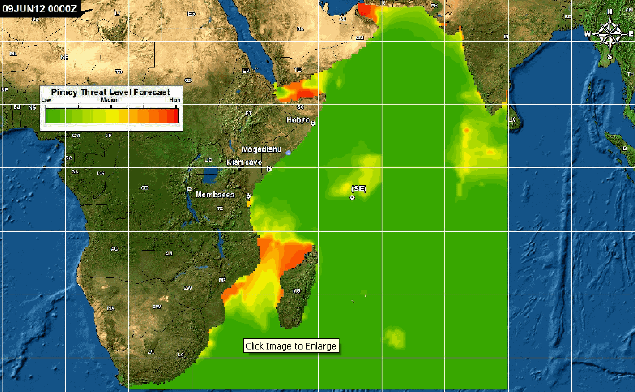This screenshot has width=635, height=392.
Task: Click the Click Image to Enlarge tooltip
Action: point(291,346)
